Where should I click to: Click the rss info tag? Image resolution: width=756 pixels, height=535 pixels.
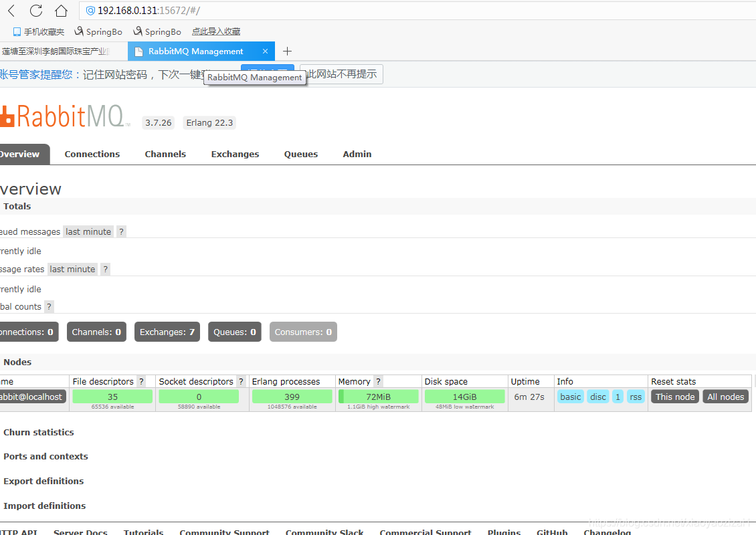(636, 397)
